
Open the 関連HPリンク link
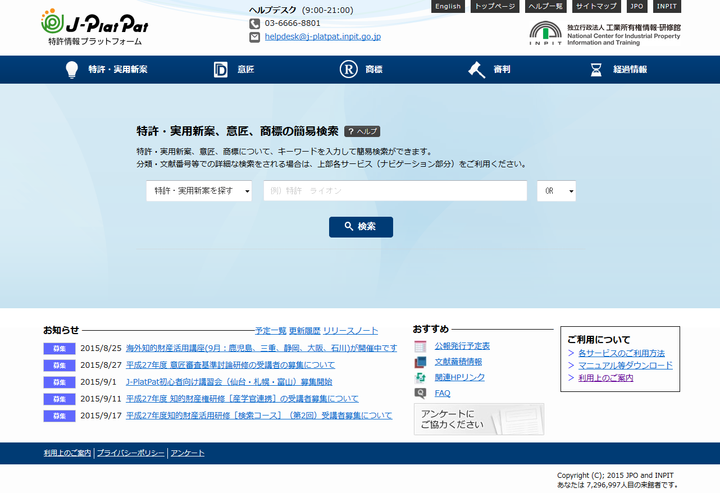click(x=460, y=377)
